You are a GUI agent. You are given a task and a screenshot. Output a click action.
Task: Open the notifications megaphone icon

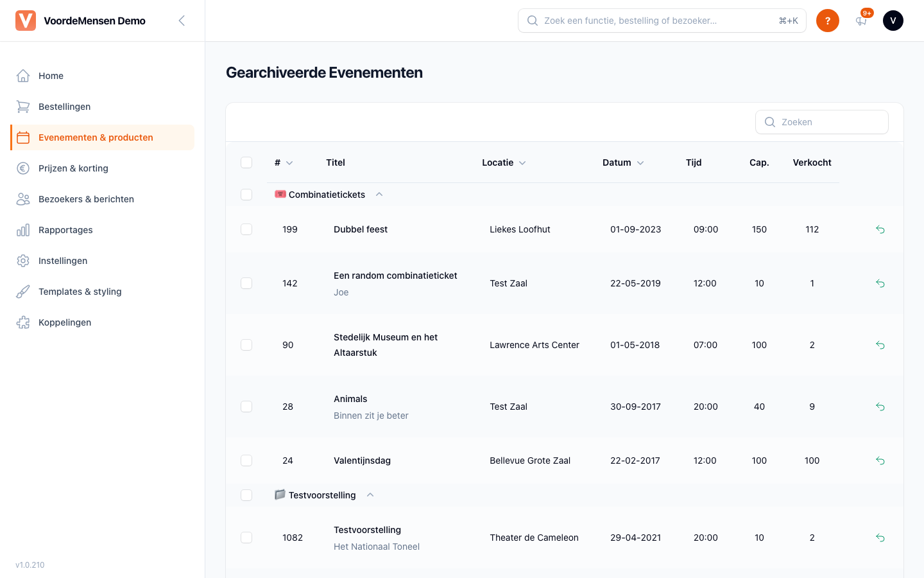point(861,21)
